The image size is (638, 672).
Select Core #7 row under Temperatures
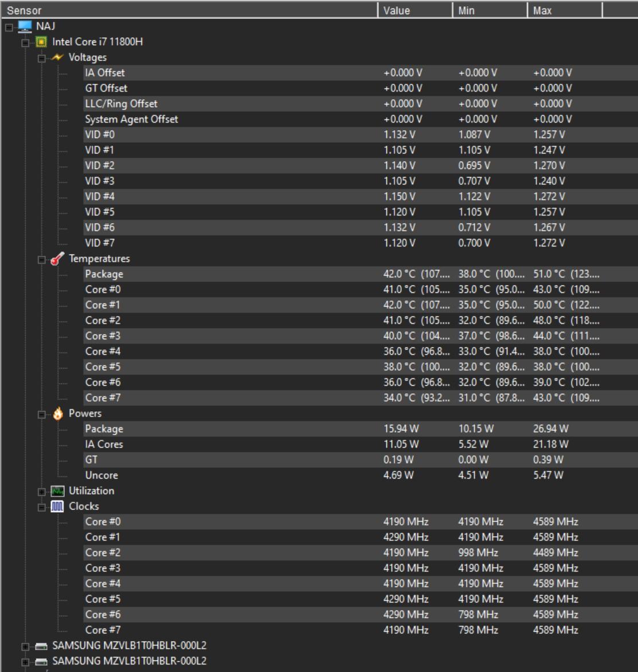pyautogui.click(x=360, y=398)
